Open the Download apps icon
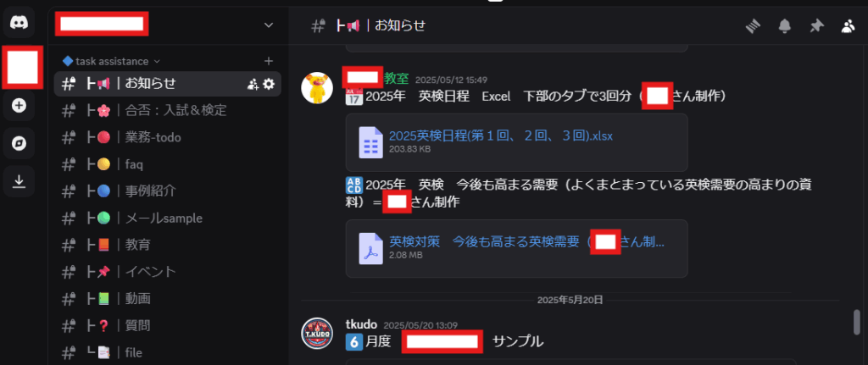Image resolution: width=868 pixels, height=365 pixels. click(19, 181)
